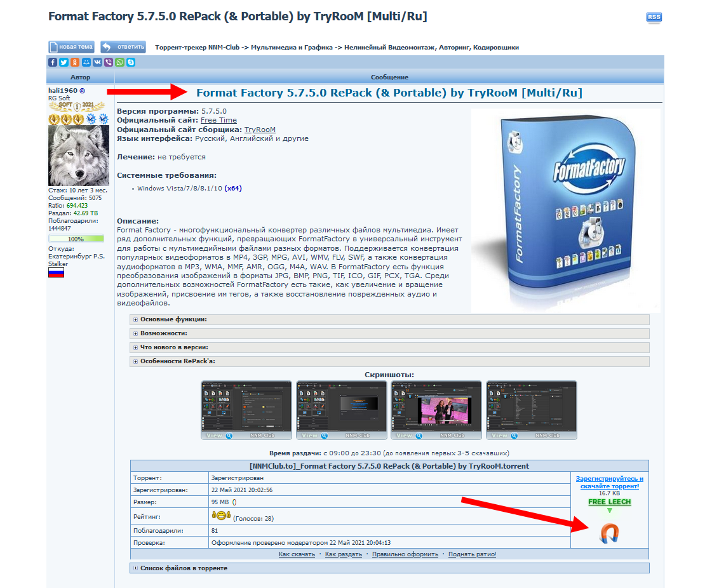Click the Раздал: 42.69 TB text
Viewport: 705px width, 588px height.
pos(73,213)
